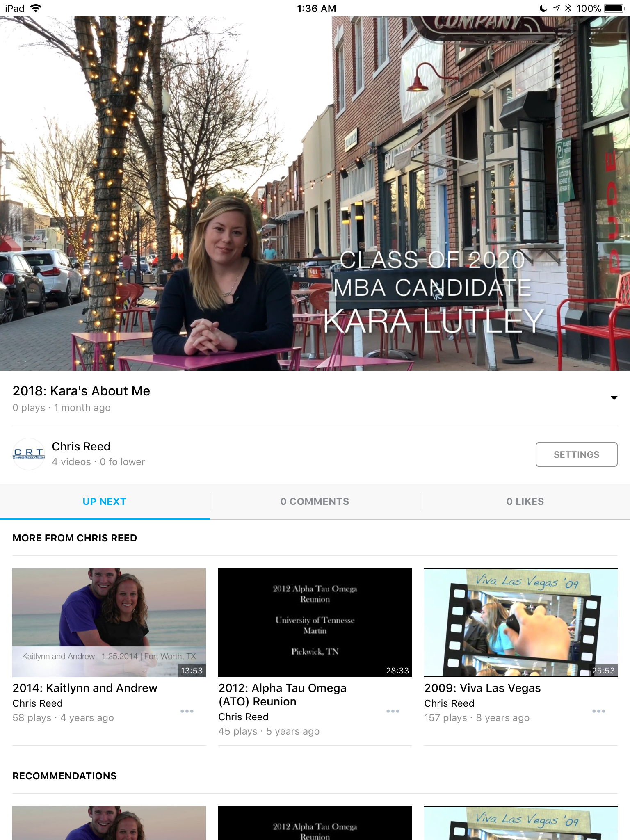Tap the Do Not Disturb moon icon

click(543, 8)
